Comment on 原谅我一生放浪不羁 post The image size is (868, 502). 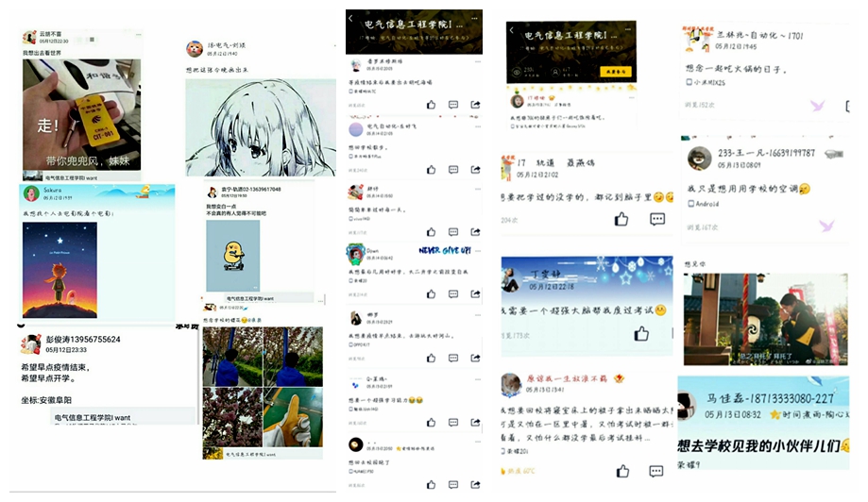tap(656, 471)
